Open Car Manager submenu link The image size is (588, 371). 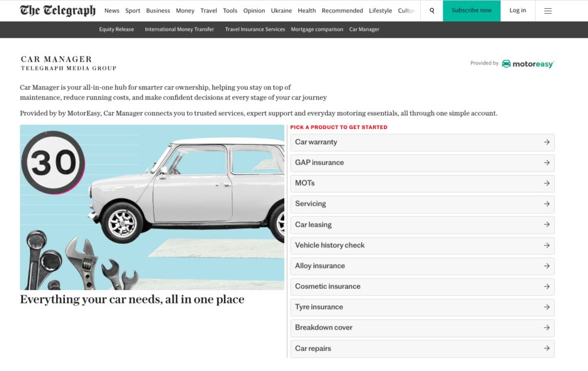point(364,30)
